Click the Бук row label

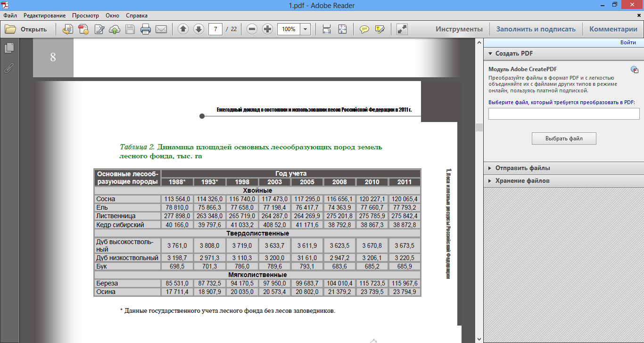point(101,266)
